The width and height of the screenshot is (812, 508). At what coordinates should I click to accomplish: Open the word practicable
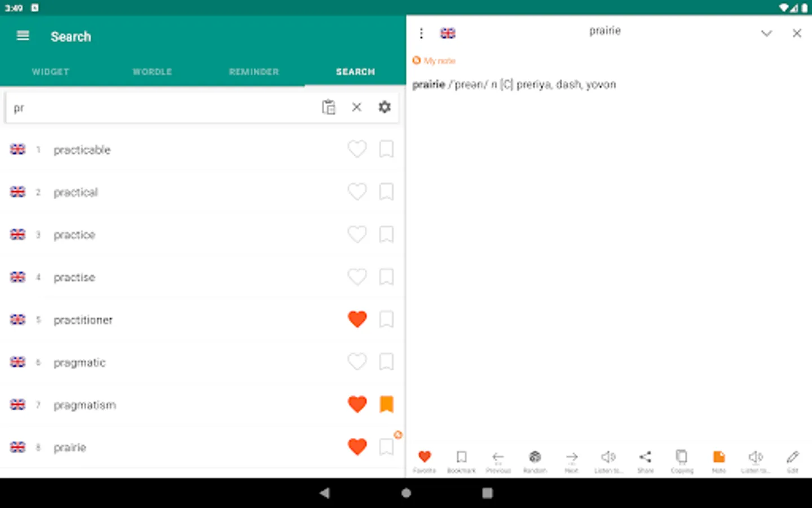[x=82, y=150]
